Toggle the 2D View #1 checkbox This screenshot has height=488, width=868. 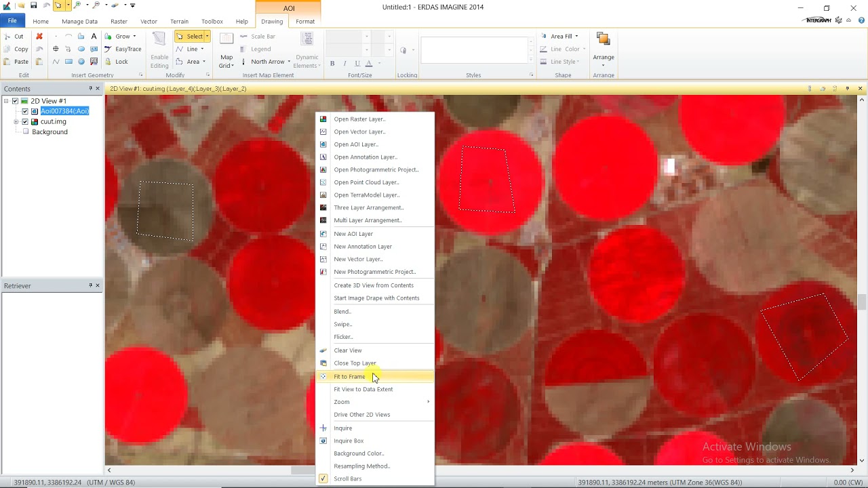coord(15,101)
